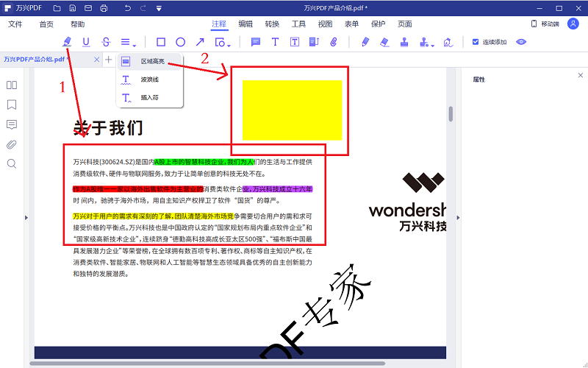
Task: Add a comment note bubble
Action: coord(256,42)
